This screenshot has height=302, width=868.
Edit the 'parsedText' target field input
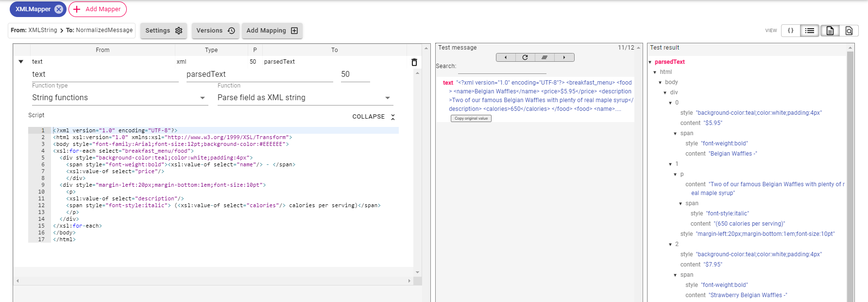pos(260,74)
